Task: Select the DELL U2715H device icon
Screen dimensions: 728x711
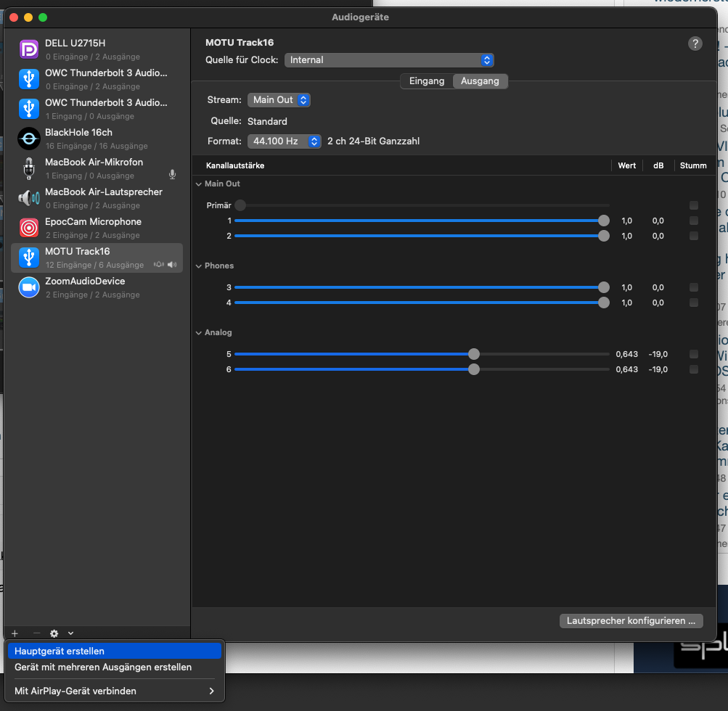Action: click(x=29, y=49)
